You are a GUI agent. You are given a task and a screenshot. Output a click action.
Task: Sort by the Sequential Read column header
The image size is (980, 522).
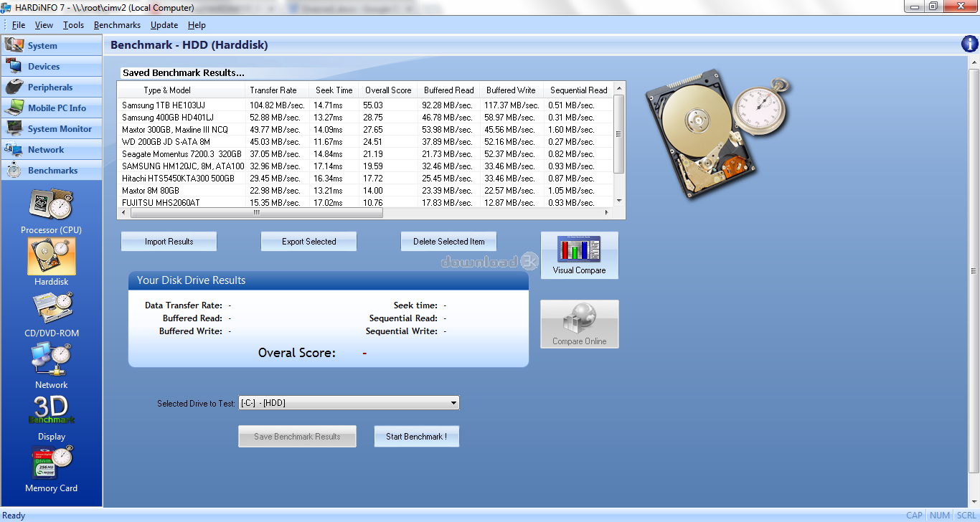[x=578, y=90]
